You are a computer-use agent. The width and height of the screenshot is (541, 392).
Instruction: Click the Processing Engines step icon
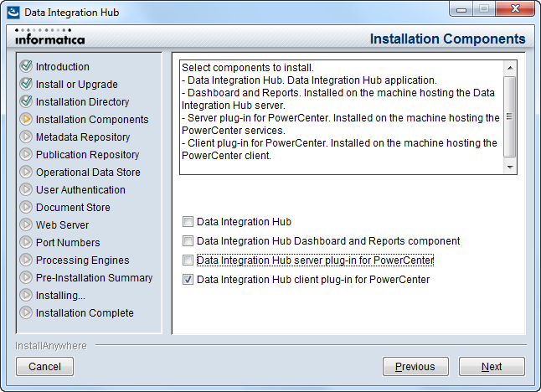coord(26,260)
